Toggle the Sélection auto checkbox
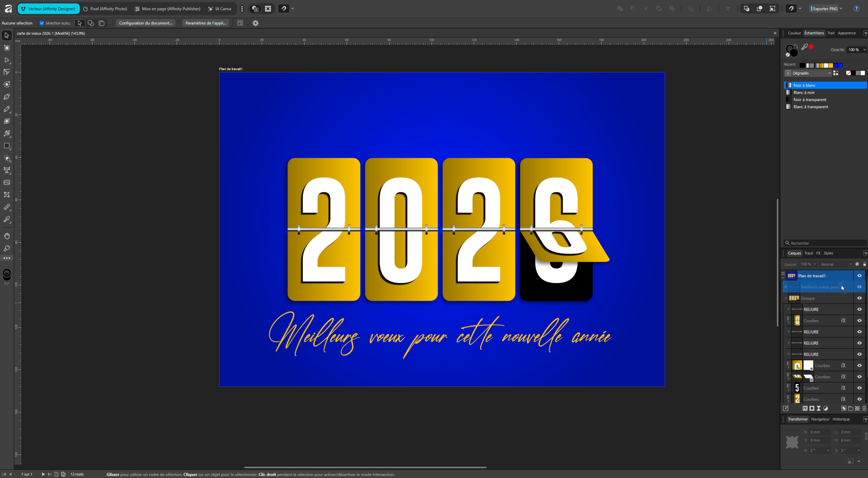Image resolution: width=868 pixels, height=478 pixels. point(42,23)
